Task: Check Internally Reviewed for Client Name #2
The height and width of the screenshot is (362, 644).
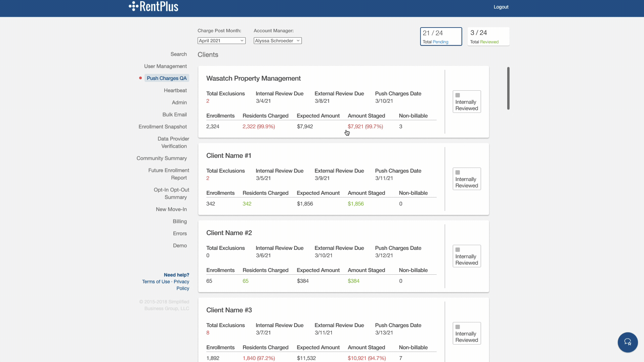Action: click(458, 250)
